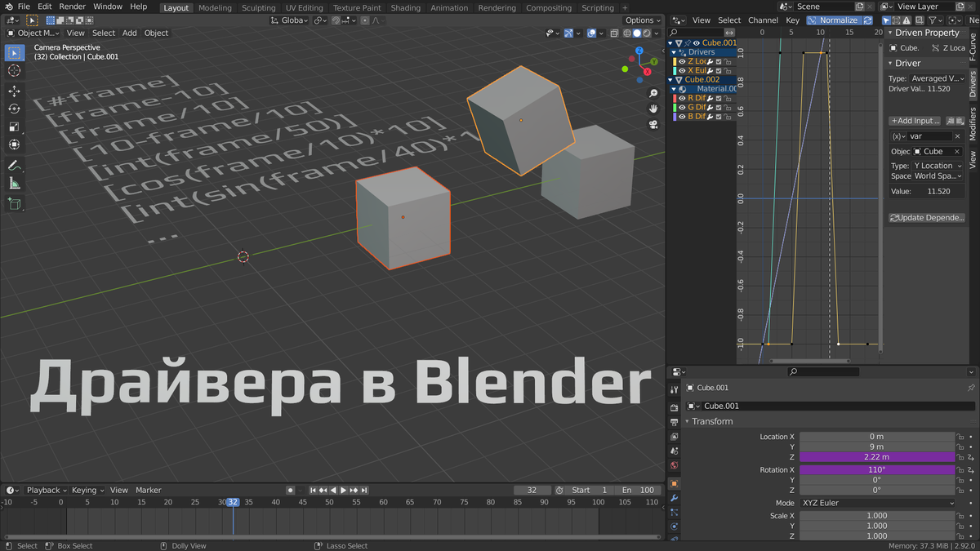Open the variable Type Y Location dropdown

938,166
